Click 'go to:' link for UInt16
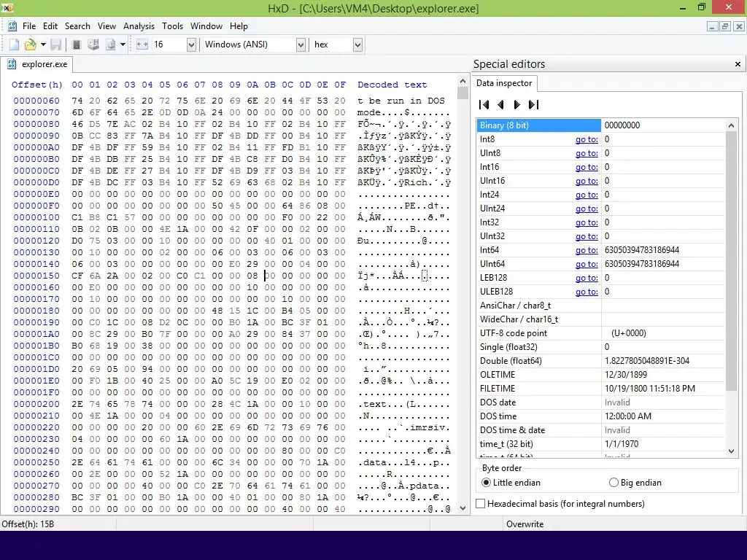747x560 pixels. [x=587, y=181]
